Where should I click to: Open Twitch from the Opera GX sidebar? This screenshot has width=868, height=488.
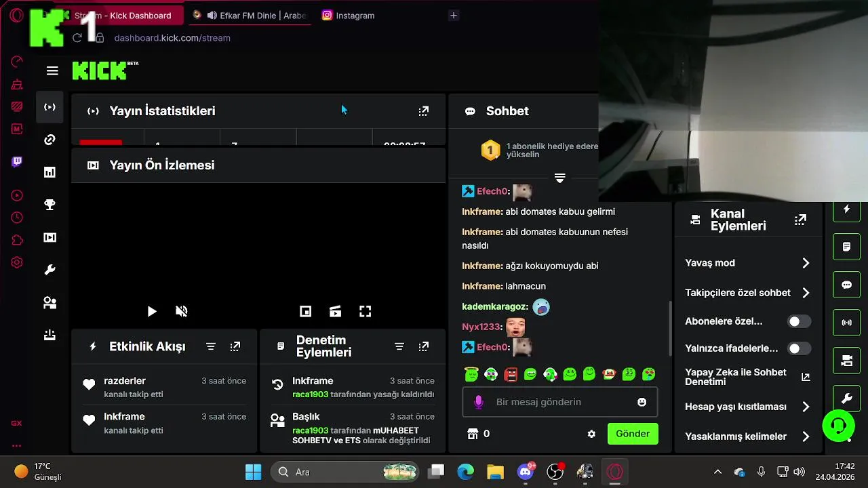[17, 161]
